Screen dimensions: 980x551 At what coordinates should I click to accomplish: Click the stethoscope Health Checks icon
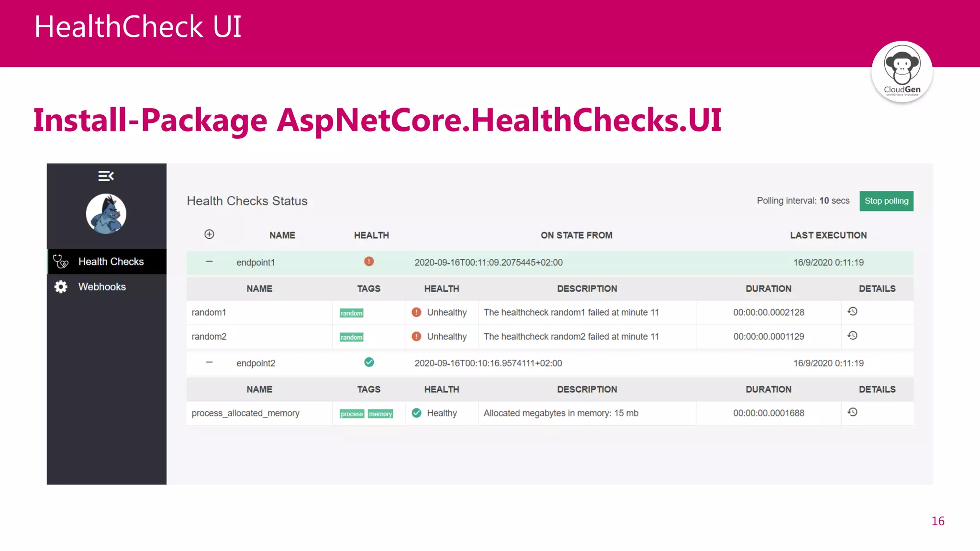pos(60,262)
